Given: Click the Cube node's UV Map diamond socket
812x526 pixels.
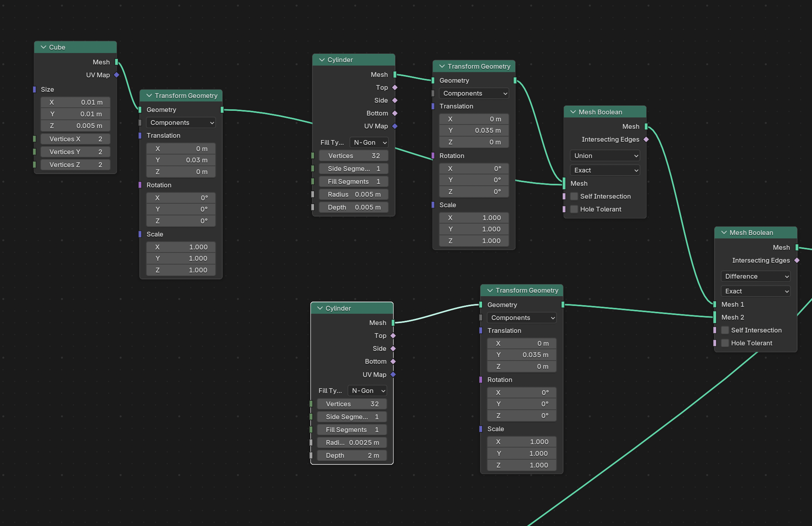Looking at the screenshot, I should [x=117, y=75].
